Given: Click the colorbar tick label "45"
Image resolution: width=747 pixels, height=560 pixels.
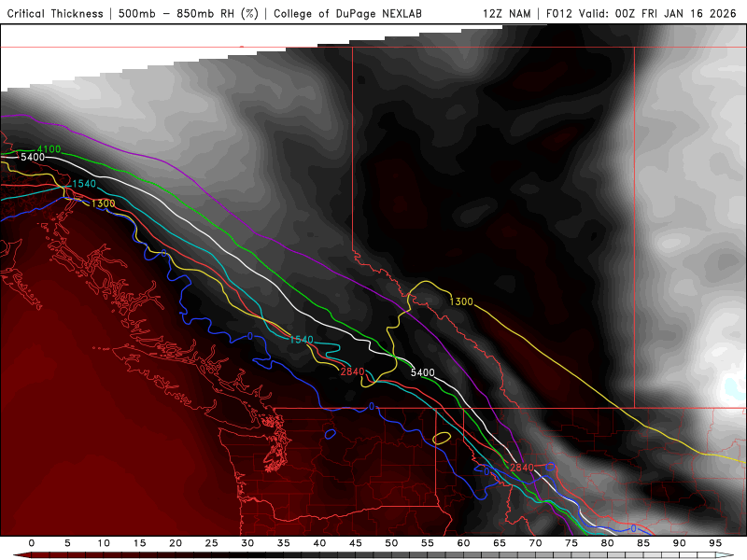Looking at the screenshot, I should 356,543.
